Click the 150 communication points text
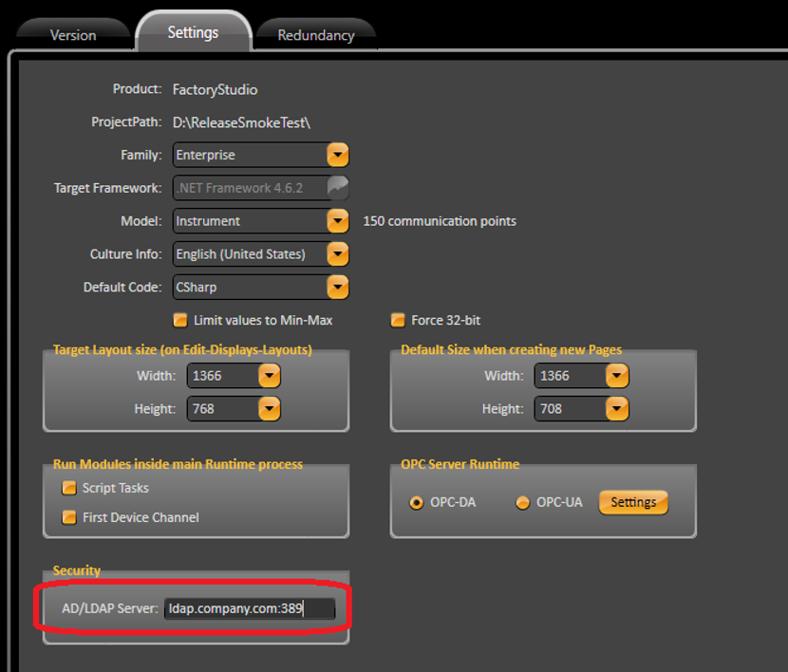 [440, 221]
